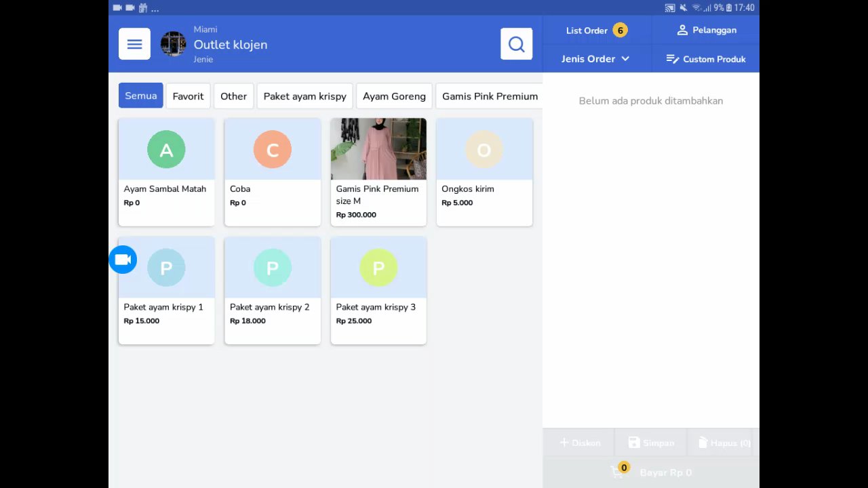Tap the Gamis Pink Premium photo
This screenshot has width=868, height=488.
point(378,149)
